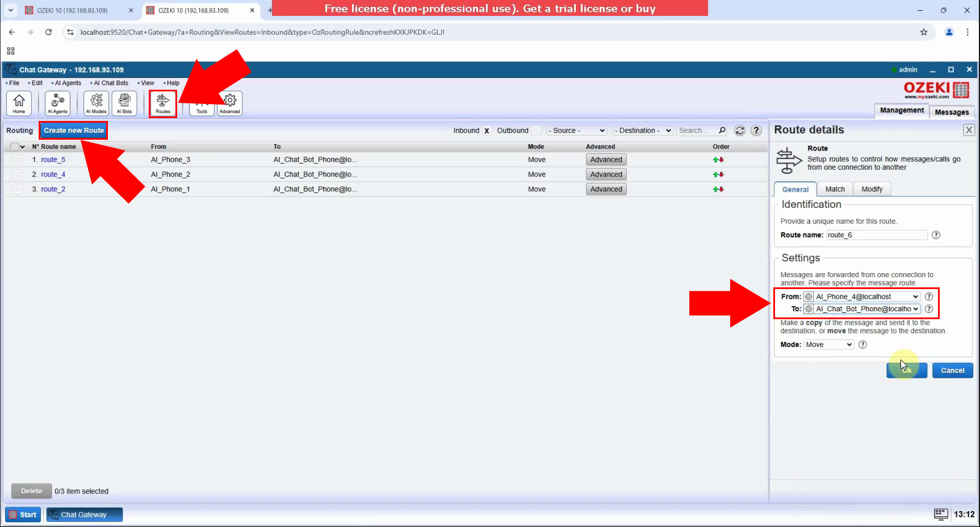Close the Route details panel
Screen dimensions: 980x527
pos(969,130)
